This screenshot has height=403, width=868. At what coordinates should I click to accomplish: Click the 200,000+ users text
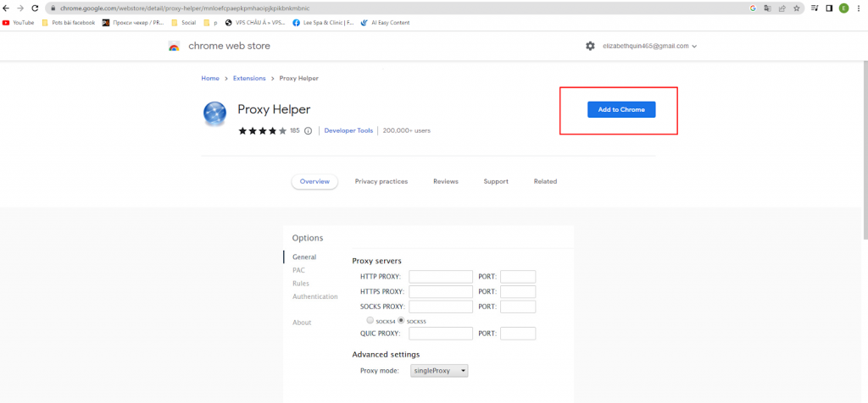point(406,131)
